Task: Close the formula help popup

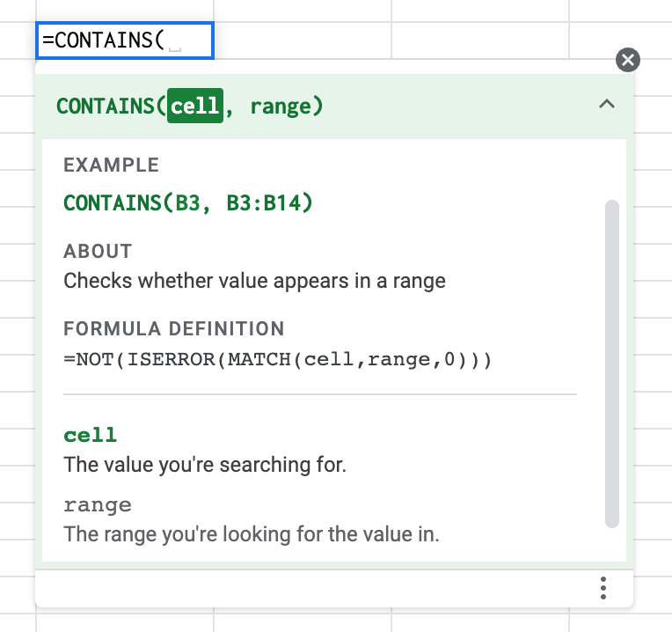Action: 627,60
